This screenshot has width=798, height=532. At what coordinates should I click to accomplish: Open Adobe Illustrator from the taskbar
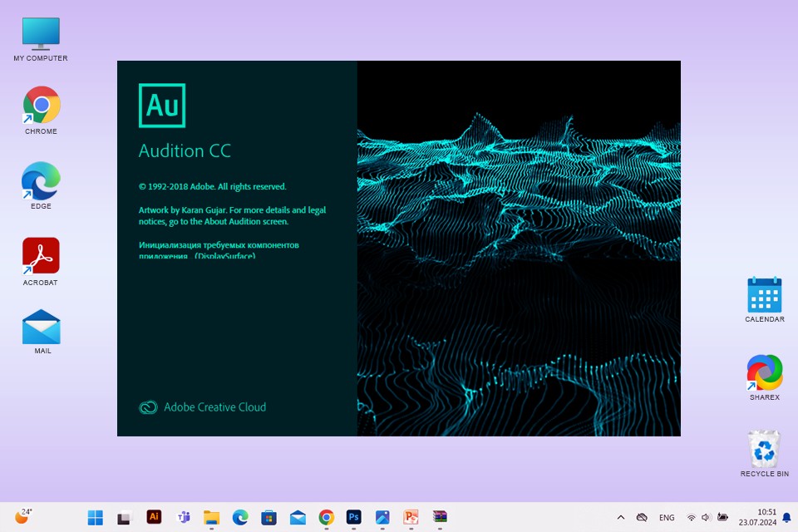(154, 517)
